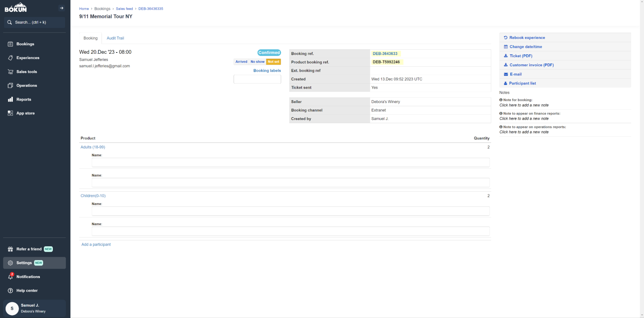Open Notifications bell icon
This screenshot has width=644, height=318.
[x=10, y=277]
